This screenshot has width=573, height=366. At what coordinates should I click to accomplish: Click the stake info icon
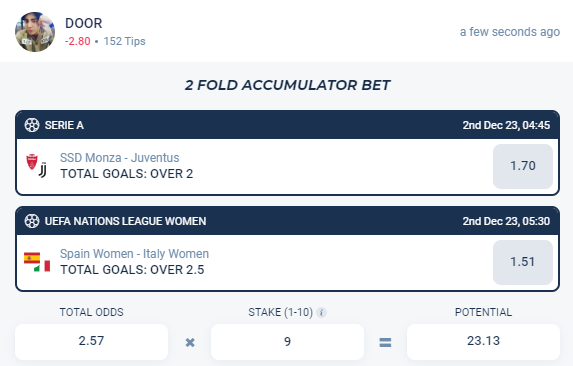322,312
